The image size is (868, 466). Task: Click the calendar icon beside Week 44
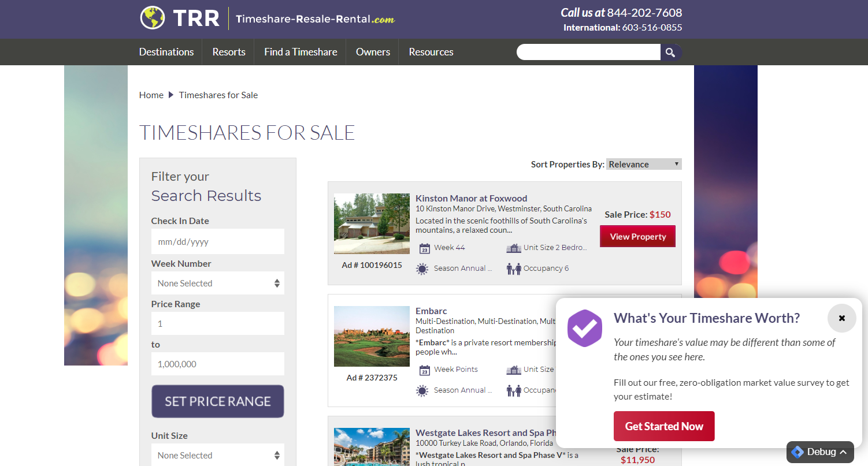[425, 248]
